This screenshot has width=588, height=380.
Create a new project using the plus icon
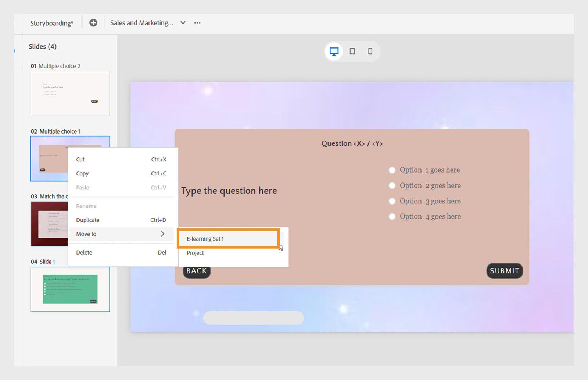point(93,22)
